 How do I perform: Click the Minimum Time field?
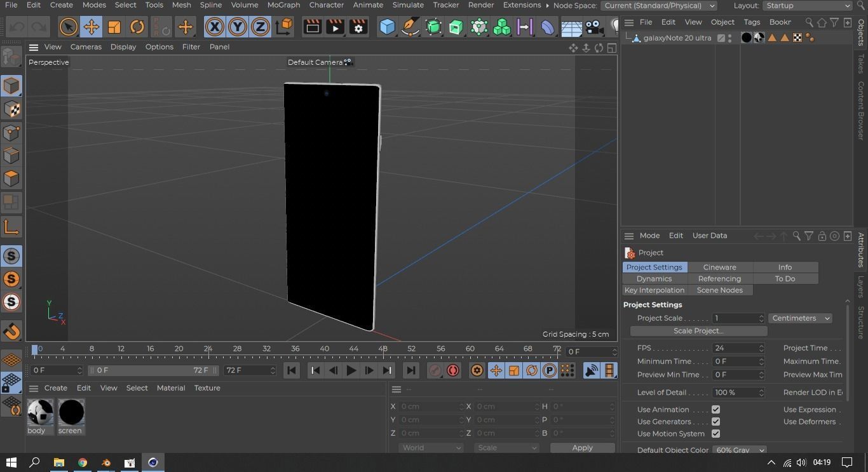737,361
